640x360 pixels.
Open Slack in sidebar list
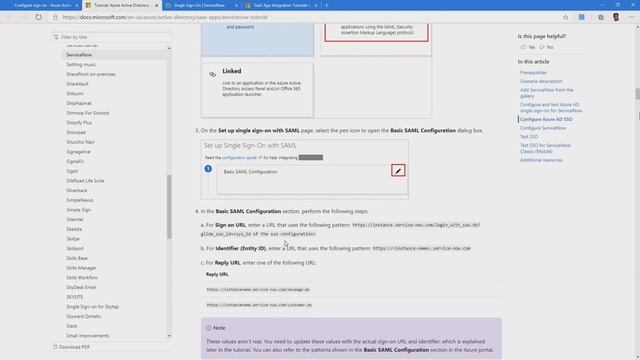[x=72, y=326]
